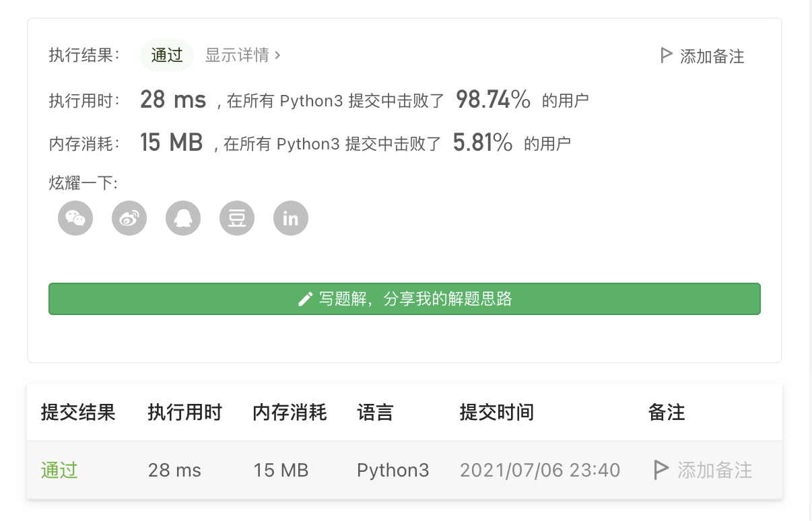812x521 pixels.
Task: Click the flag icon beside top 添加备注
Action: coord(666,56)
